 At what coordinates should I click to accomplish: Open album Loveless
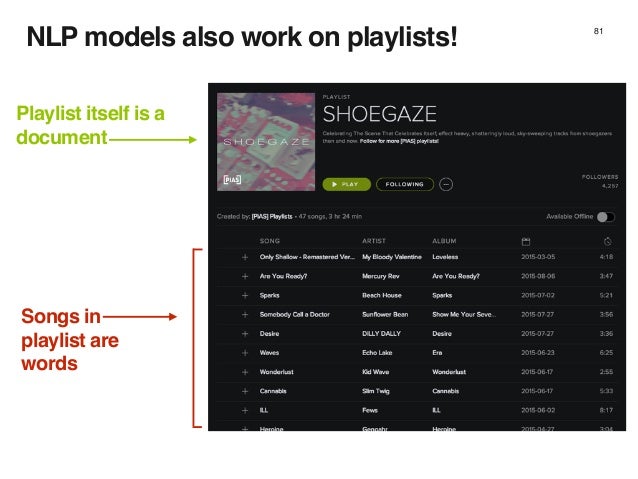point(445,257)
